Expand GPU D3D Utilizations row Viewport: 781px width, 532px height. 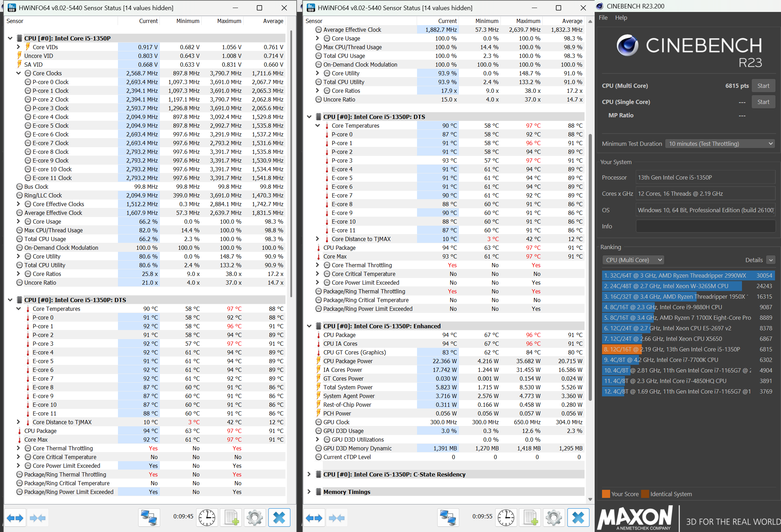click(317, 440)
